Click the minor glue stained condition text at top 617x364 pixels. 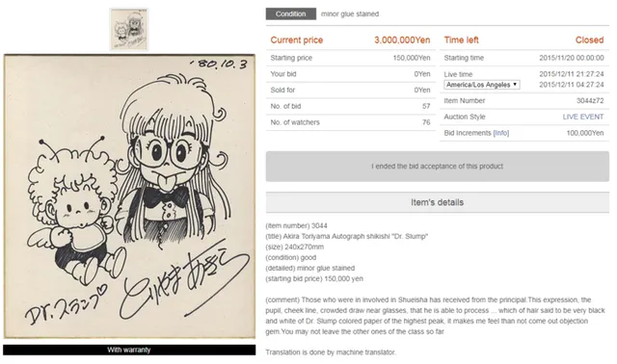(x=350, y=13)
